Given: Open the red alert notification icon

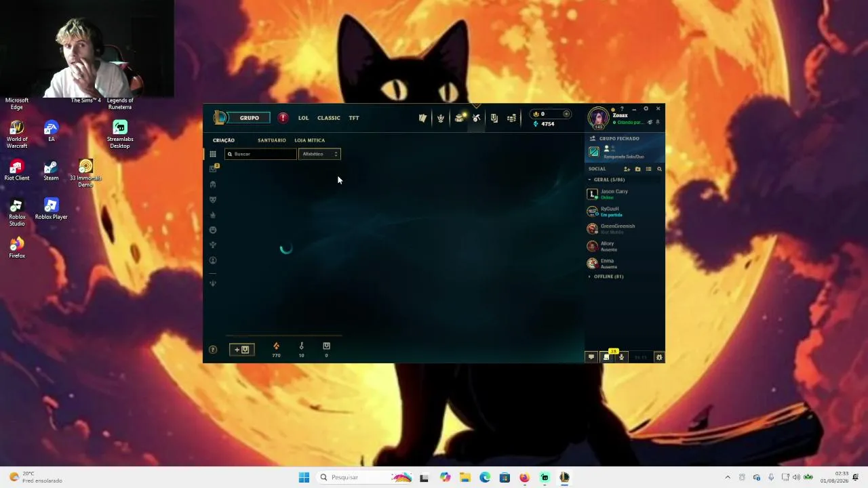Looking at the screenshot, I should (283, 118).
